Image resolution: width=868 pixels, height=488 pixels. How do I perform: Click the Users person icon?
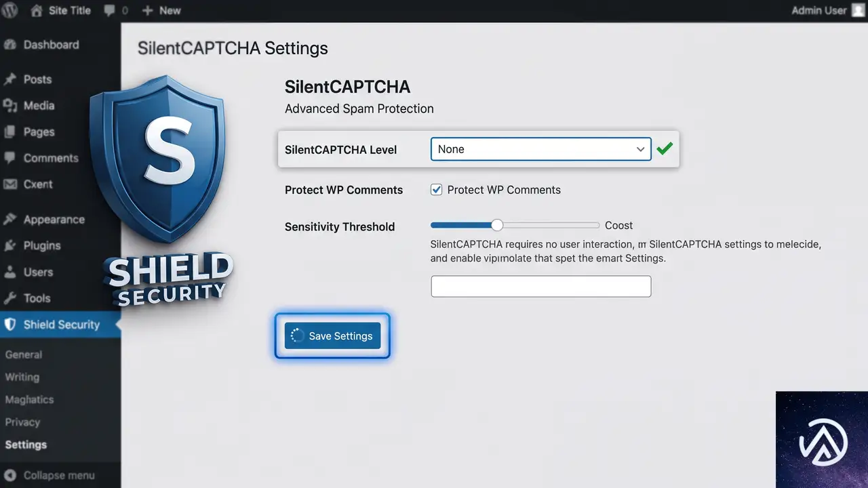(x=10, y=272)
